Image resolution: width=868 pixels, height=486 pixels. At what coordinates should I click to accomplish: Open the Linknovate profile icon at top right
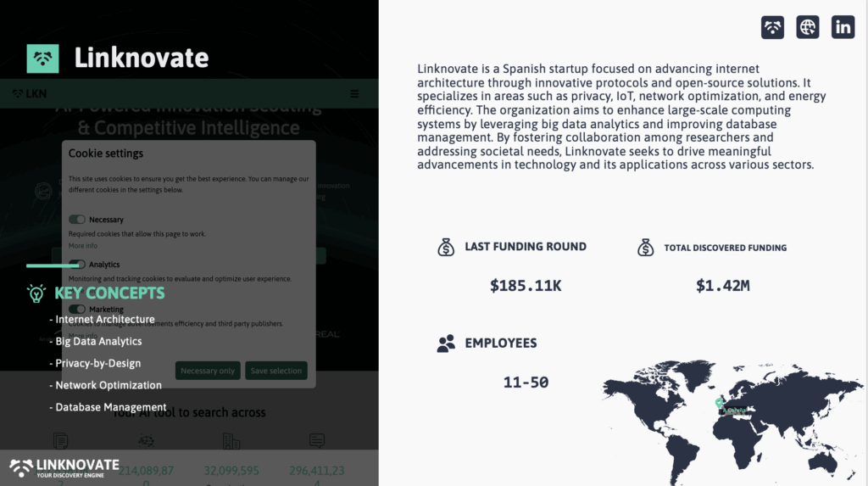(x=772, y=27)
